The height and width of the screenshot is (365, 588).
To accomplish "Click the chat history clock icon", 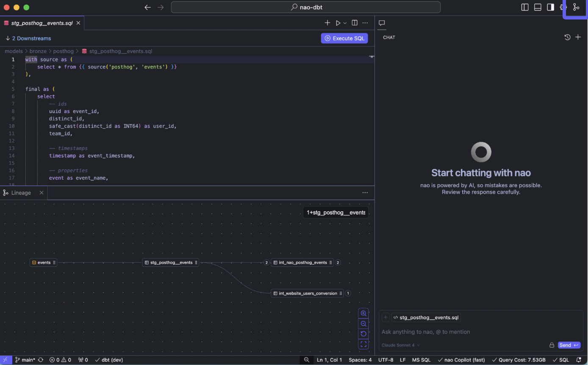I will click(567, 37).
